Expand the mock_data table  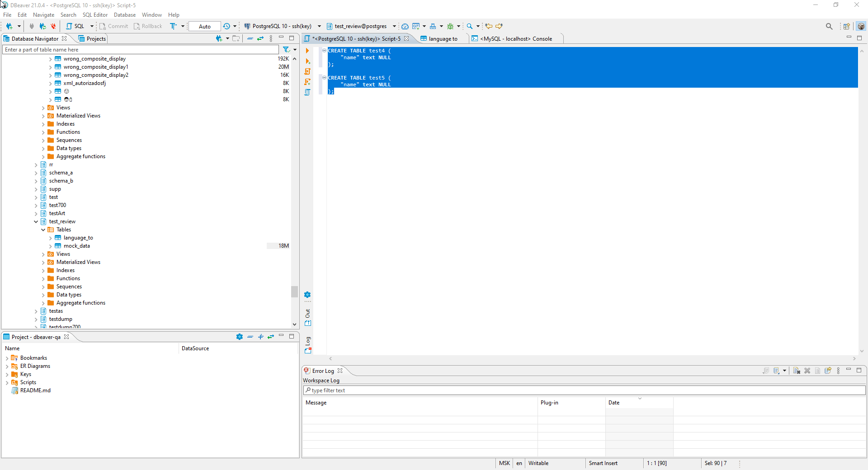coord(50,246)
